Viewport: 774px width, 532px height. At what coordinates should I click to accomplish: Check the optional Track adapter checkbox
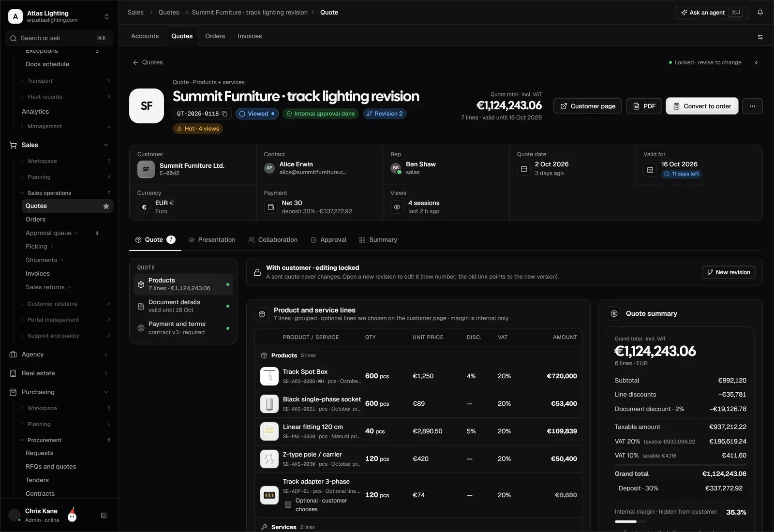[288, 505]
